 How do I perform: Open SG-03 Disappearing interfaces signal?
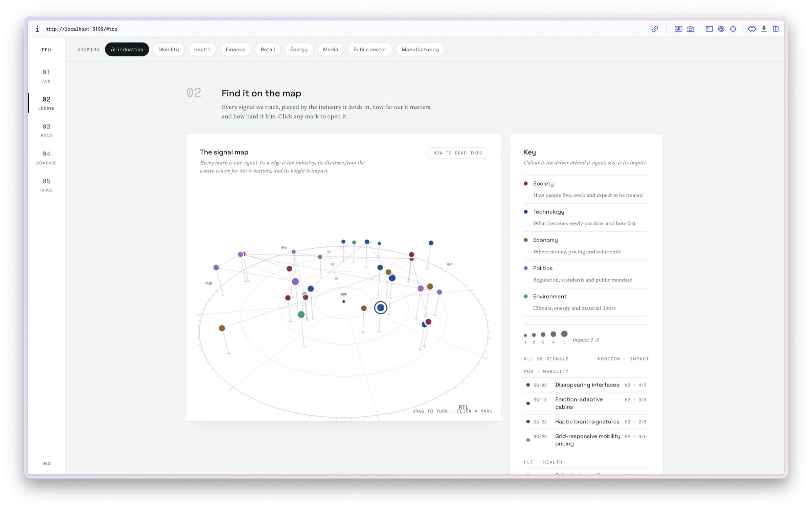[586, 385]
